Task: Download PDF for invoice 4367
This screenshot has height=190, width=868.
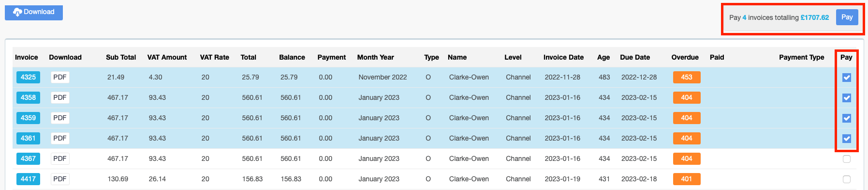Action: [60, 158]
